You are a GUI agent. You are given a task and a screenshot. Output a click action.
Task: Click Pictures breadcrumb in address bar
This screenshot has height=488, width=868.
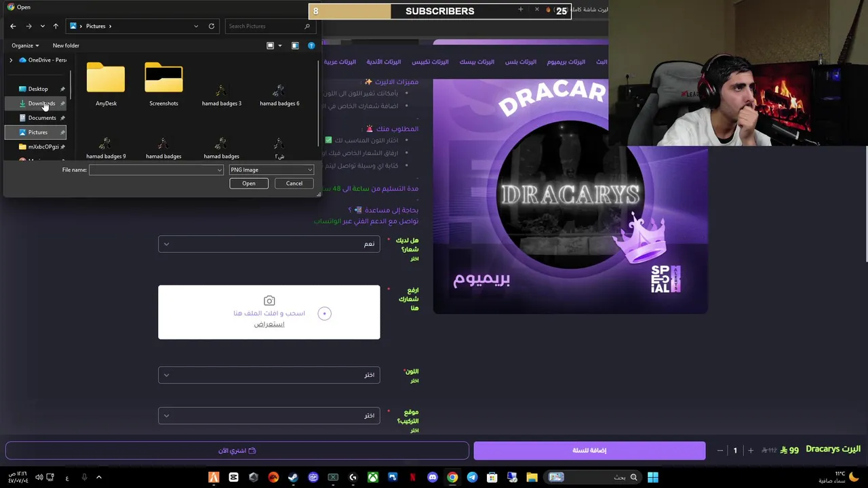point(96,26)
